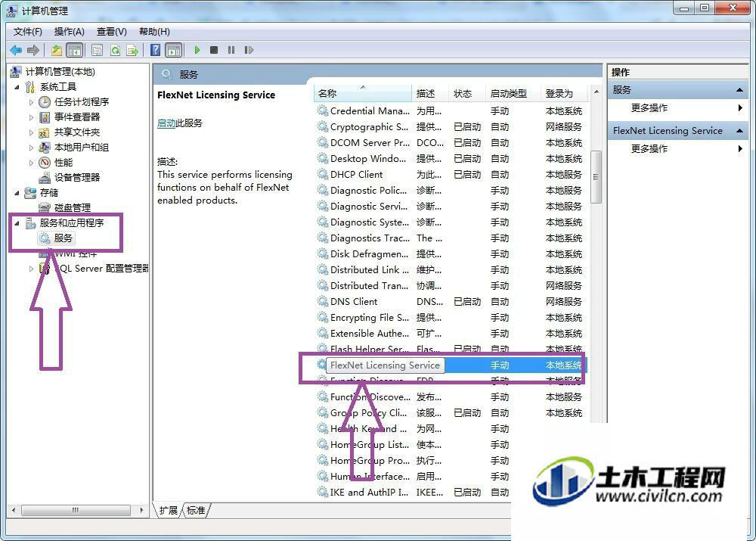The height and width of the screenshot is (541, 756).
Task: Expand the 共享文件夹 node arrow
Action: pyautogui.click(x=31, y=132)
